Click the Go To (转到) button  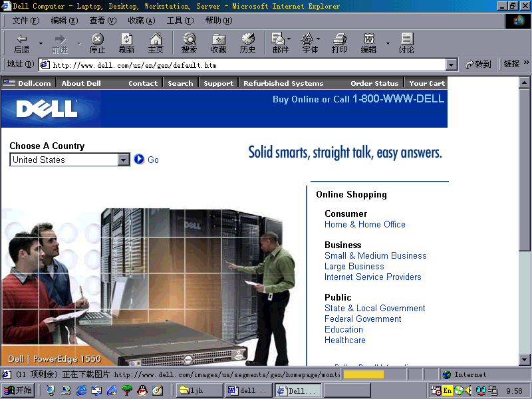[478, 64]
